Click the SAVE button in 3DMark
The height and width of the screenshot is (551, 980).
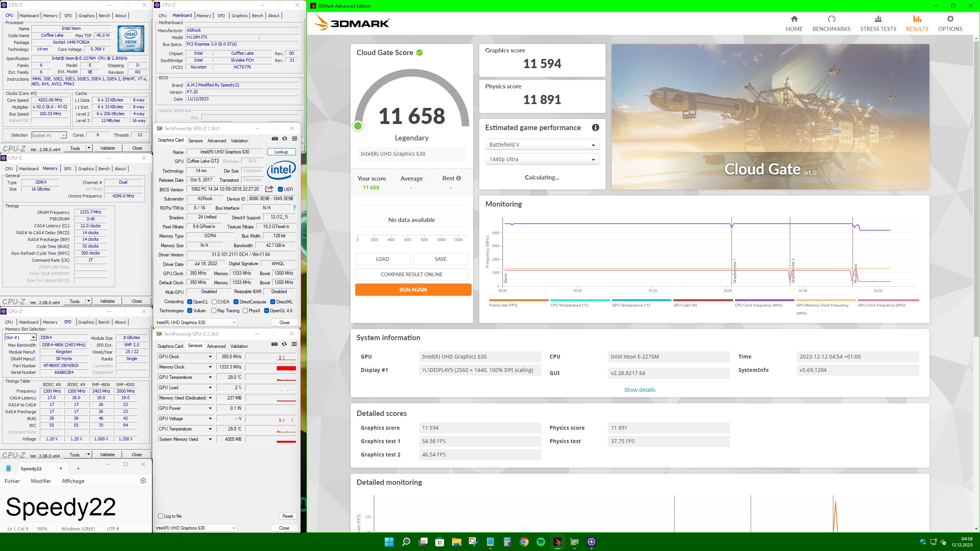(441, 259)
